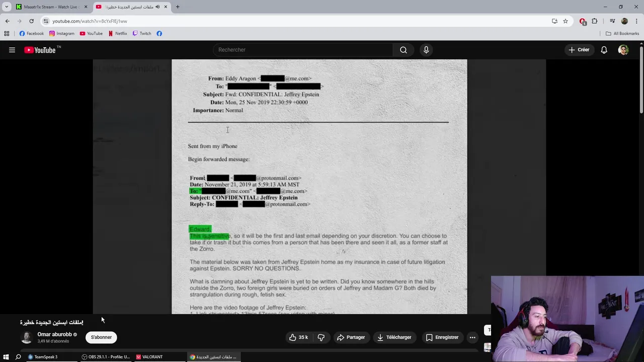Switch to Chrome window in taskbar

pyautogui.click(x=213, y=357)
